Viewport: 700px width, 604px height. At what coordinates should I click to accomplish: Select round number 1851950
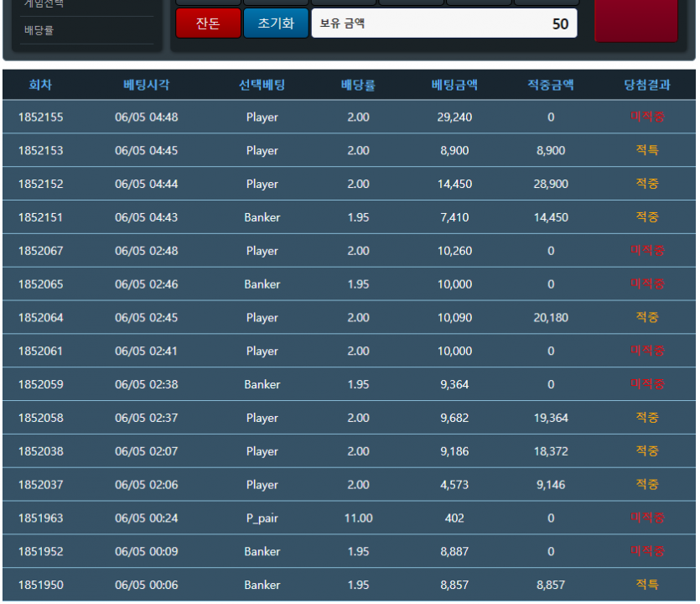click(x=40, y=585)
